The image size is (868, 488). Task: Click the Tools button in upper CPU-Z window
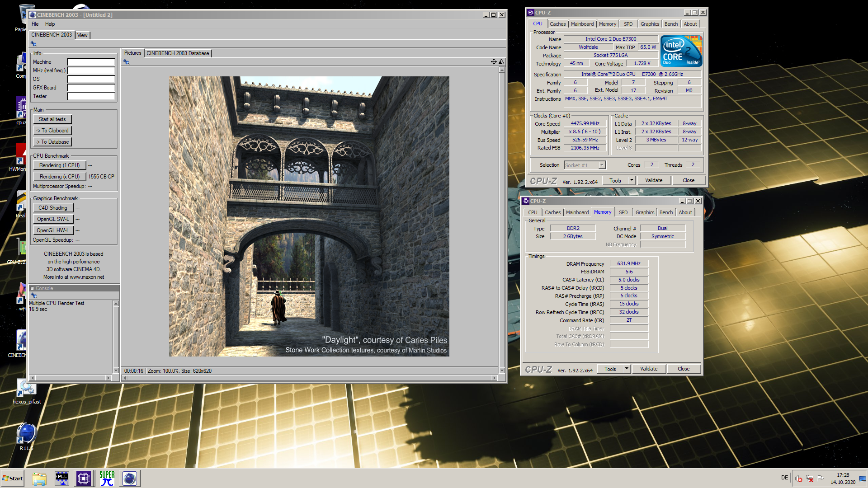(615, 180)
